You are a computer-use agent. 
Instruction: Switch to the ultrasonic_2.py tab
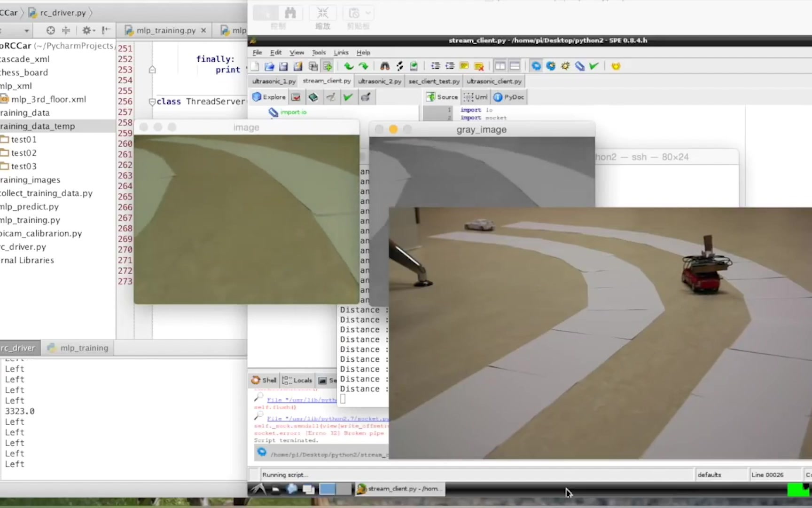(380, 81)
